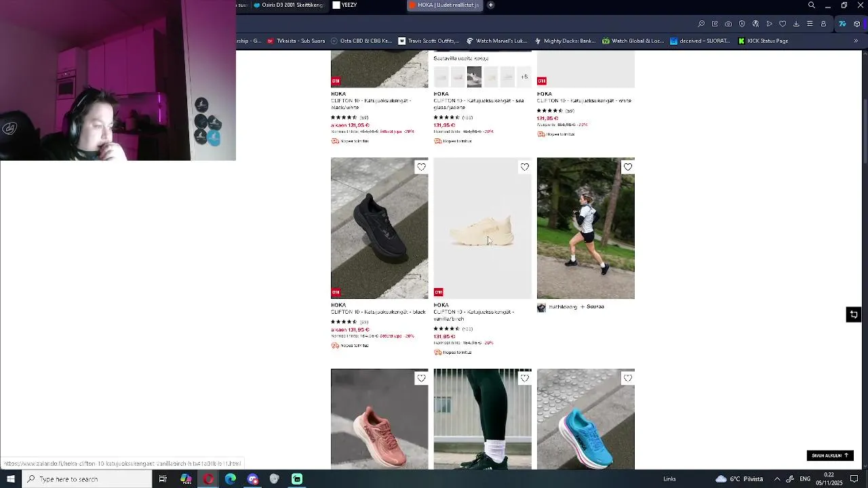Open the extensions cube icon
Screen dimensions: 868x488
[857, 24]
